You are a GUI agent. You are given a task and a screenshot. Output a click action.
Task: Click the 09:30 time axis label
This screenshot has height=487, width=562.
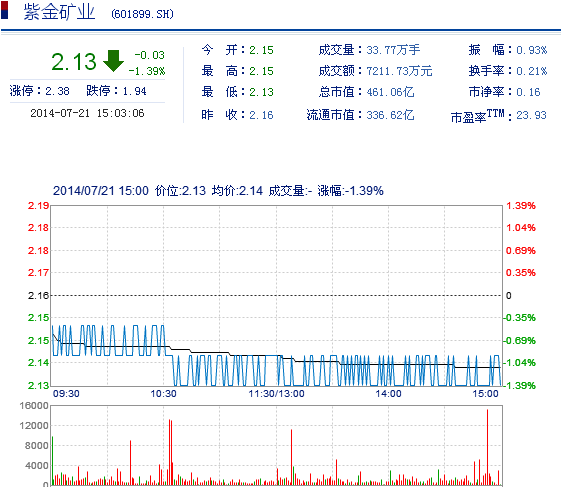pyautogui.click(x=66, y=393)
